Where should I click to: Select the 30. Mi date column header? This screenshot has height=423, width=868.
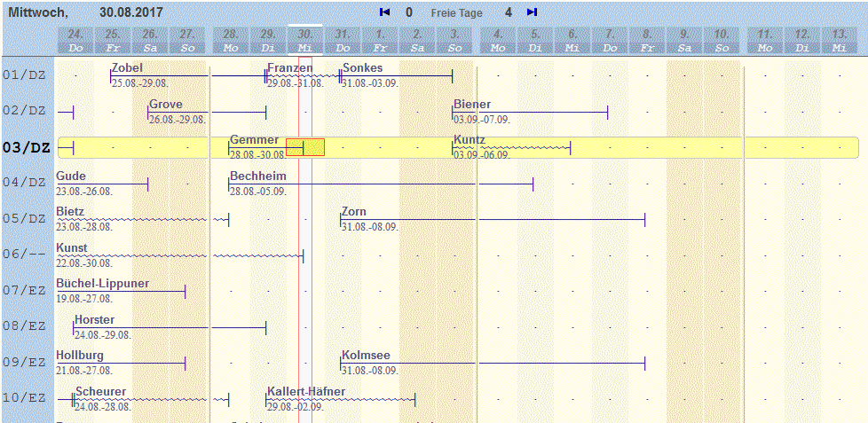point(304,40)
